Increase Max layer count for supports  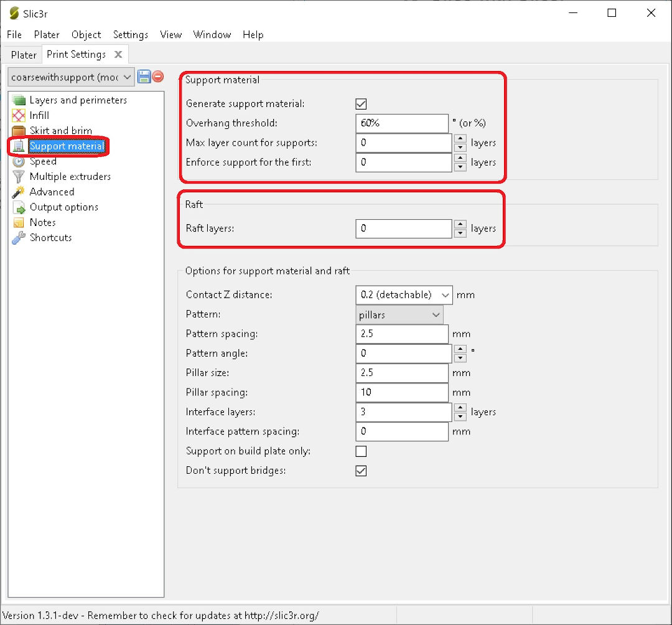460,138
